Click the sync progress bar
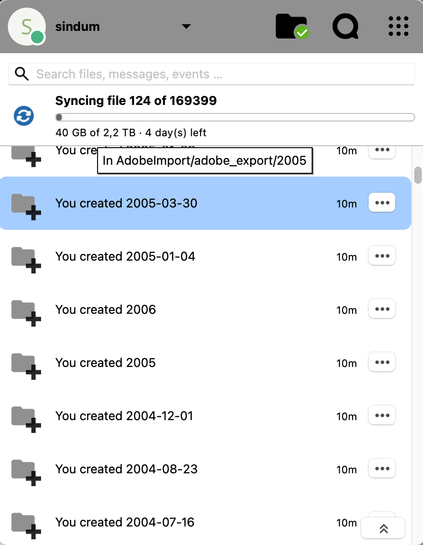 click(235, 117)
